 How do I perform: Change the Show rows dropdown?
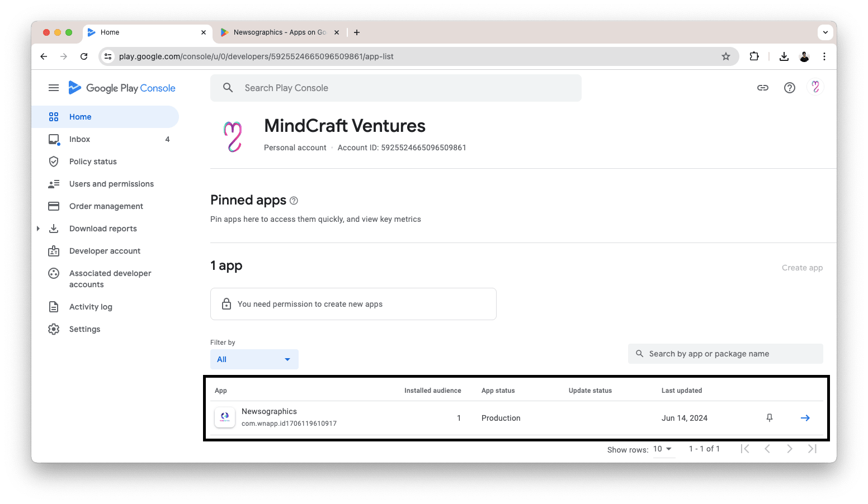click(x=663, y=449)
